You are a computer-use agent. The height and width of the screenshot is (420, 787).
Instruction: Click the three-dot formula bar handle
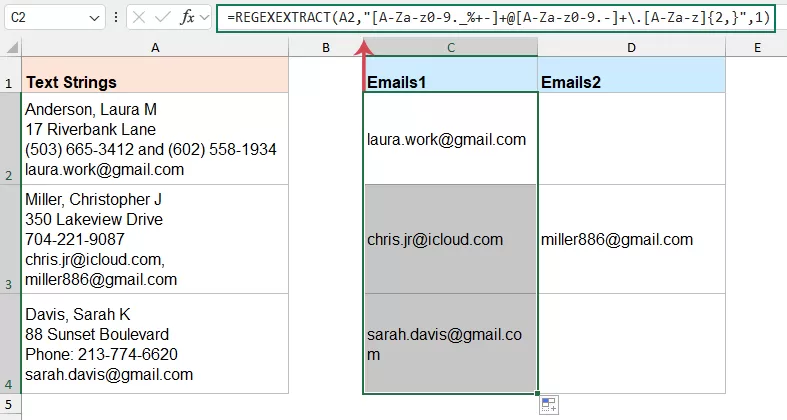pos(116,18)
